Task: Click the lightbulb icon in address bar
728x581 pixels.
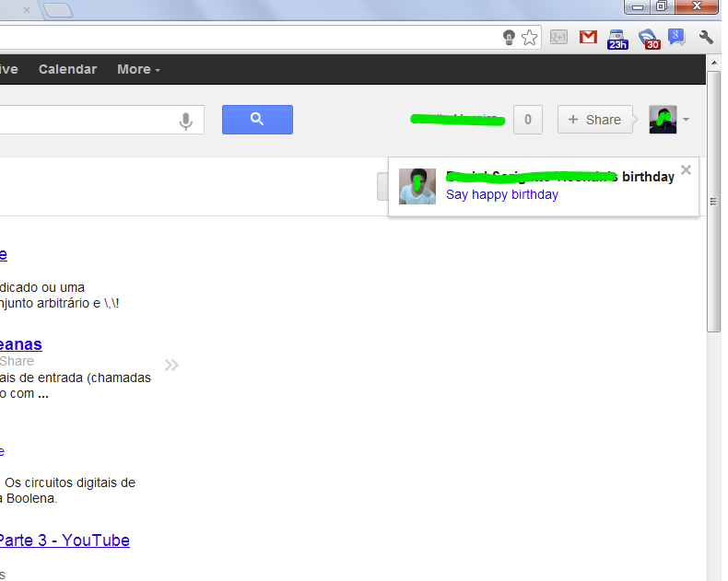Action: [x=509, y=38]
